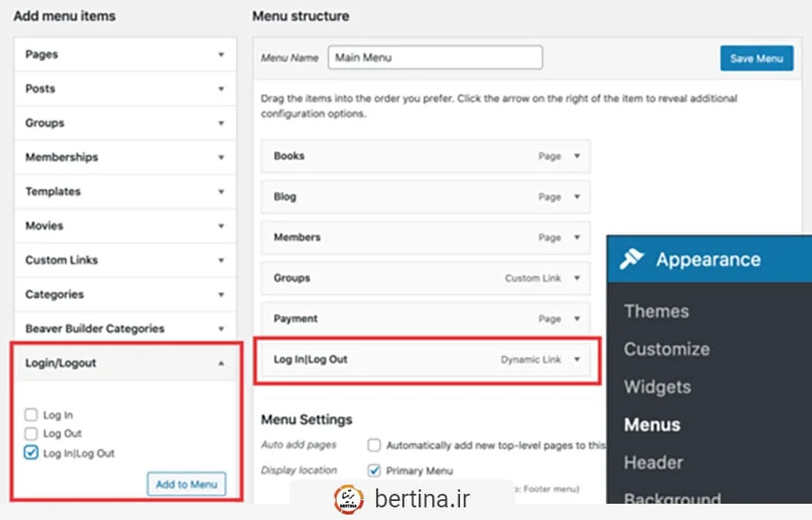
Task: Go to Widgets in the Appearance menu
Action: tap(657, 387)
